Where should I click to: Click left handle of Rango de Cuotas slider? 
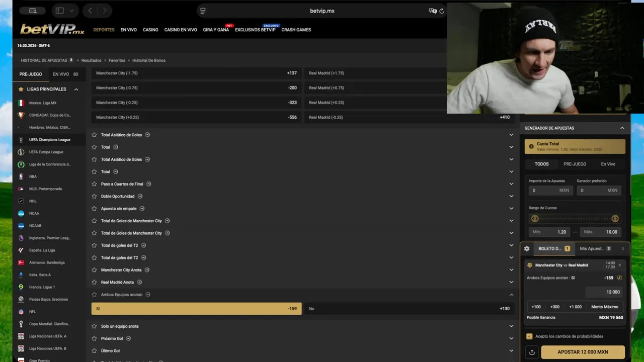[535, 219]
